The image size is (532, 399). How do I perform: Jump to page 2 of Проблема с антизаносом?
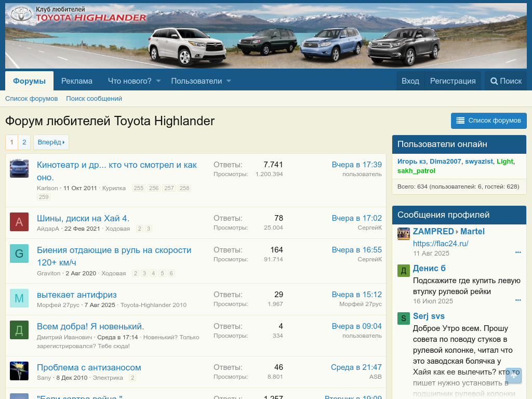pos(132,378)
